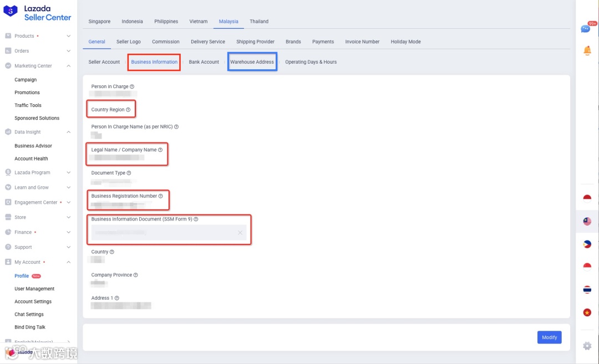Click the Engagement Center sidebar icon
Screen dimensions: 599x364
coord(8,202)
